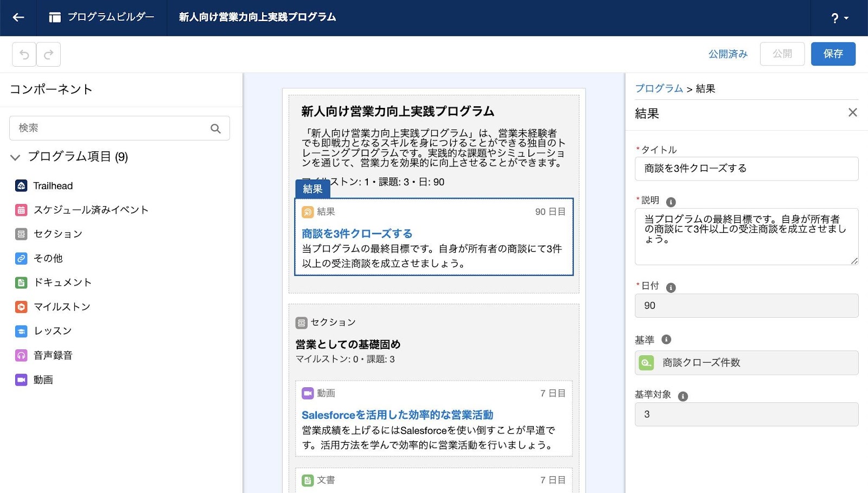Image resolution: width=868 pixels, height=493 pixels.
Task: Click the 動画 card icon in canvas
Action: pos(308,393)
